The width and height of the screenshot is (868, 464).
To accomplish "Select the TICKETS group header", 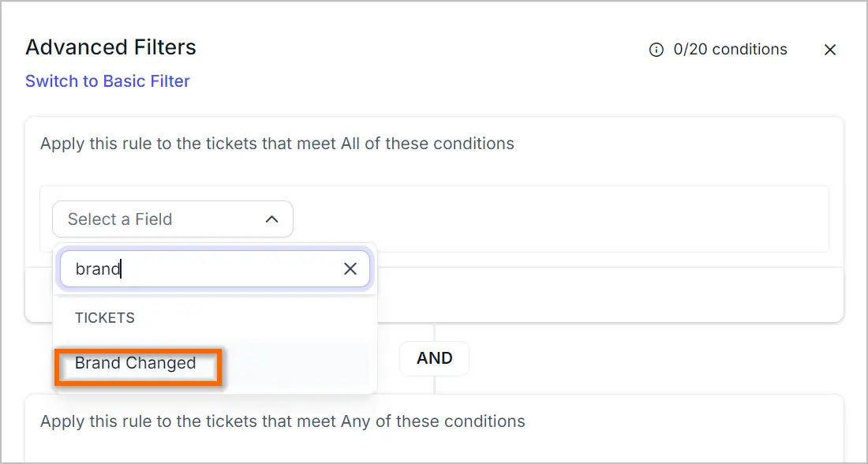I will point(105,318).
